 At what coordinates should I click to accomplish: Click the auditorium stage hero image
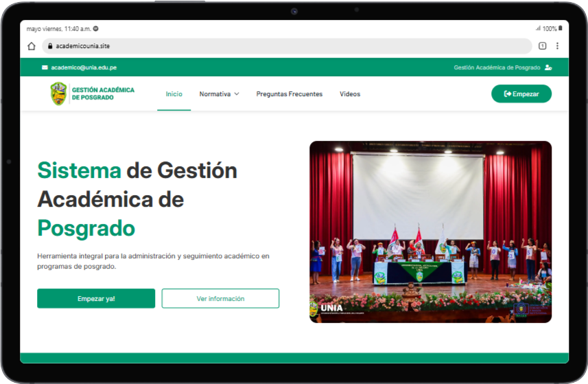coord(430,231)
